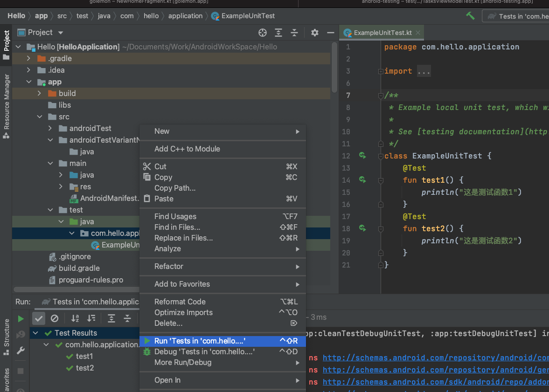Collapse the main folder
The width and height of the screenshot is (549, 392).
[50, 164]
